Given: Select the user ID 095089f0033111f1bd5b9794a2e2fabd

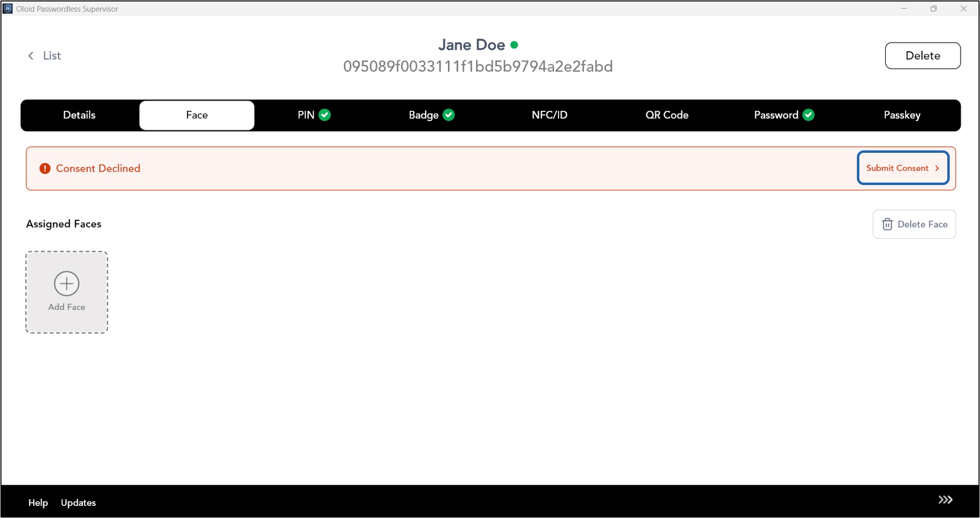Looking at the screenshot, I should 478,66.
